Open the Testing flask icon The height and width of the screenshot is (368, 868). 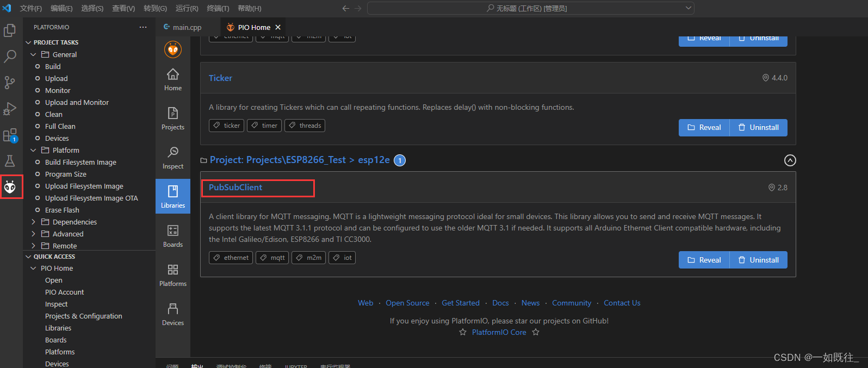click(10, 161)
